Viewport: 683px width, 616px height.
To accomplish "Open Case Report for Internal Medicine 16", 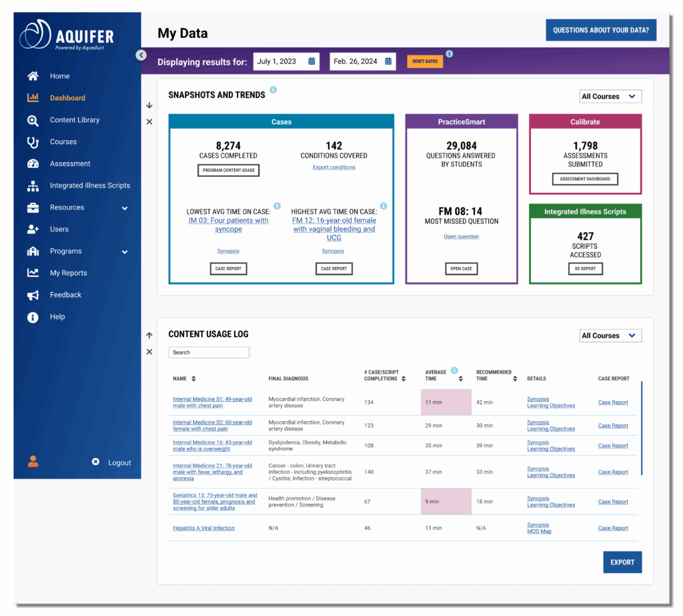I will click(x=613, y=446).
